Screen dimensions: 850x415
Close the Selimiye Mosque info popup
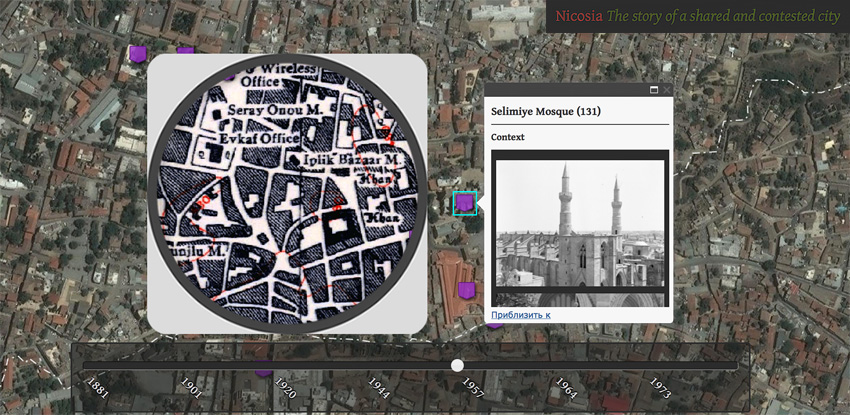point(666,90)
